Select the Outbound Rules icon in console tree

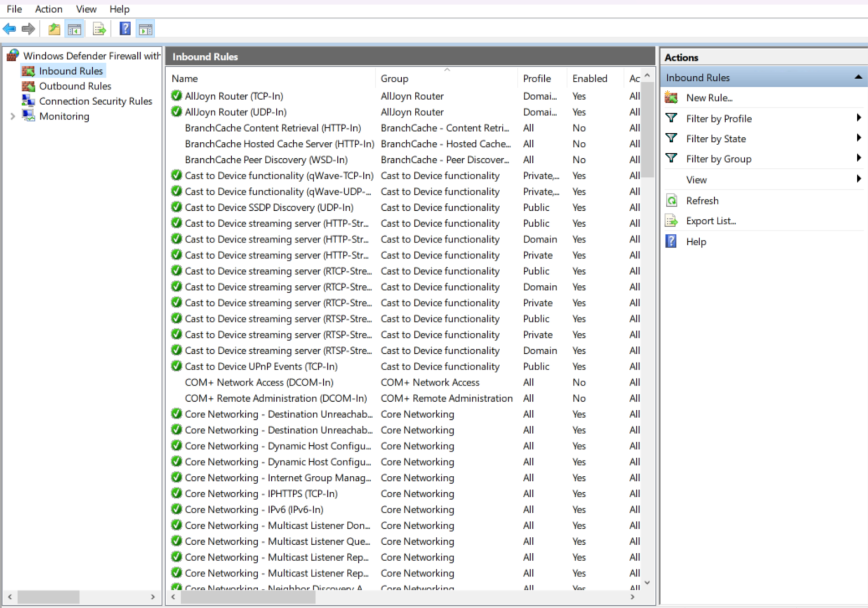click(29, 86)
